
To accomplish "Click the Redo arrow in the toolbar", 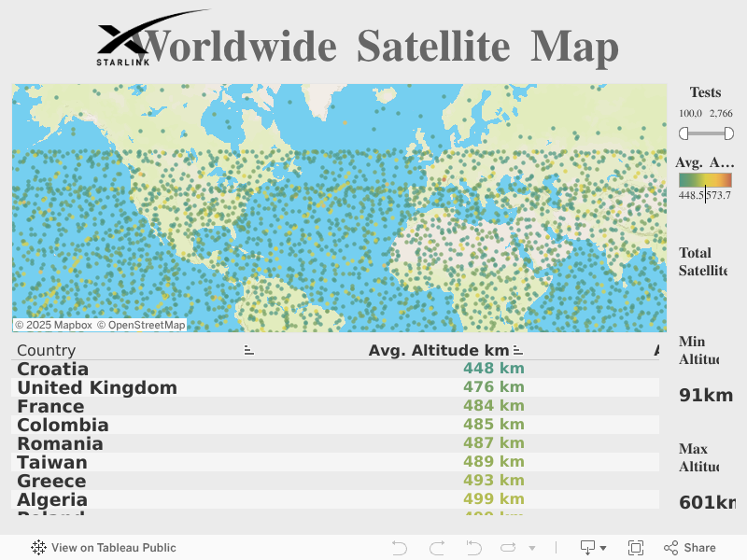I will 436,548.
